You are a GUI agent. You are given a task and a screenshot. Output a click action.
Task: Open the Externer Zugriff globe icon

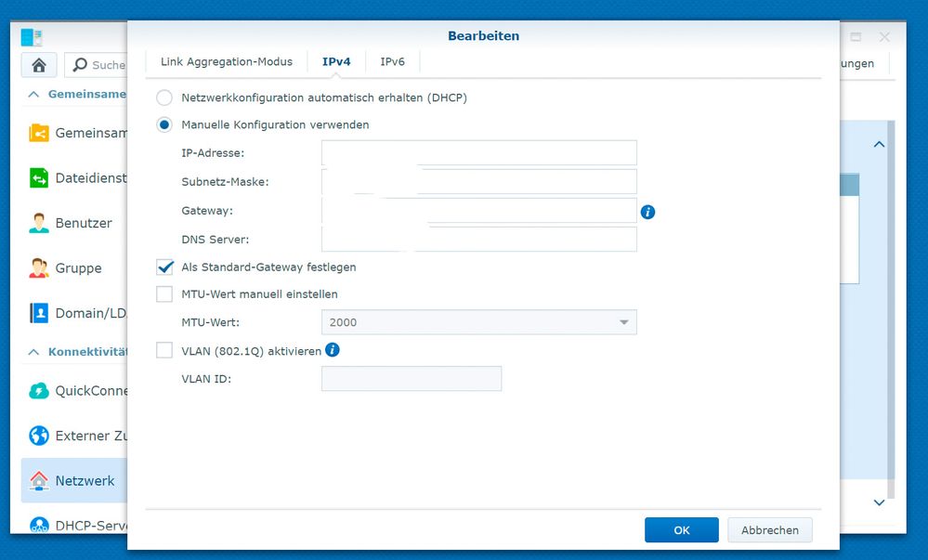tap(37, 436)
